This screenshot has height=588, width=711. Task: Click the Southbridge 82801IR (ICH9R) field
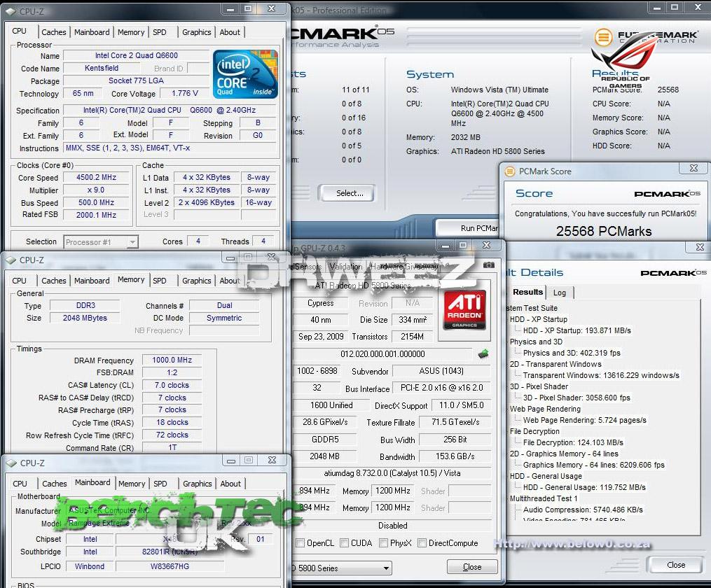tap(170, 552)
